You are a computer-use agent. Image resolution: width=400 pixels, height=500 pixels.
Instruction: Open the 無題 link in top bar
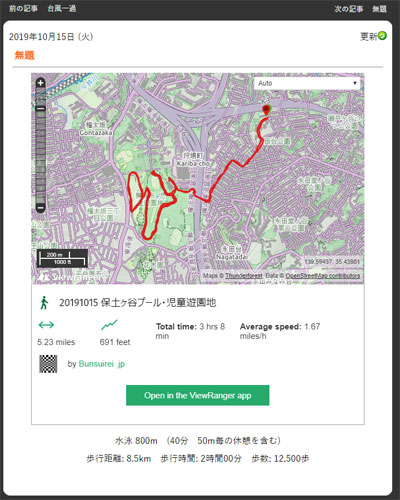tap(379, 9)
